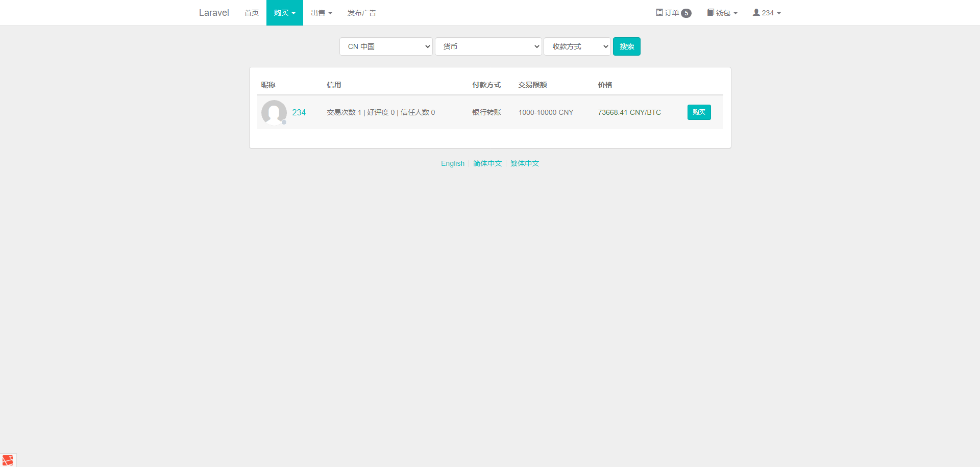This screenshot has width=980, height=467.
Task: Click the wallet icon beside 钱包
Action: pyautogui.click(x=710, y=12)
